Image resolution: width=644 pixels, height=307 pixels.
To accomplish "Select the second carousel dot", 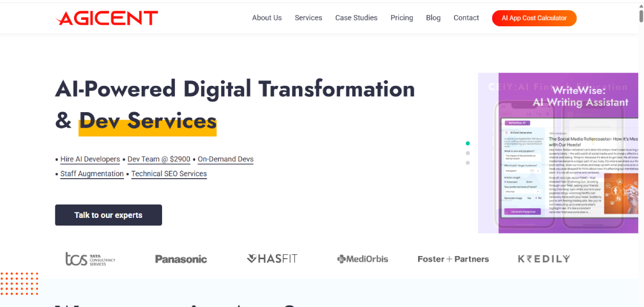I will coord(468,153).
